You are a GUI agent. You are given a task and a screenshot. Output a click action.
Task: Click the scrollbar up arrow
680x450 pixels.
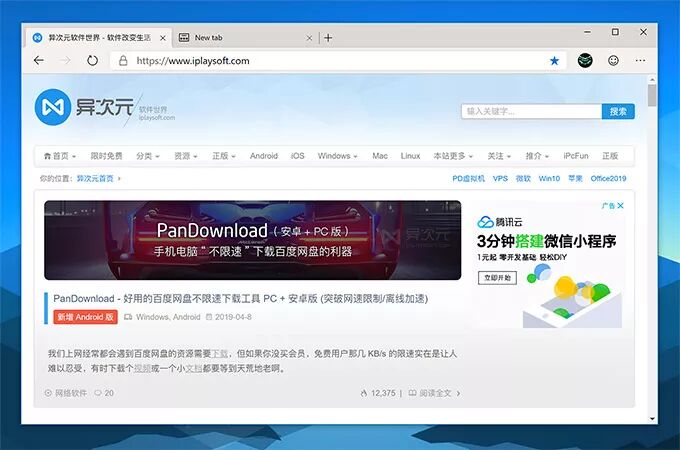652,80
